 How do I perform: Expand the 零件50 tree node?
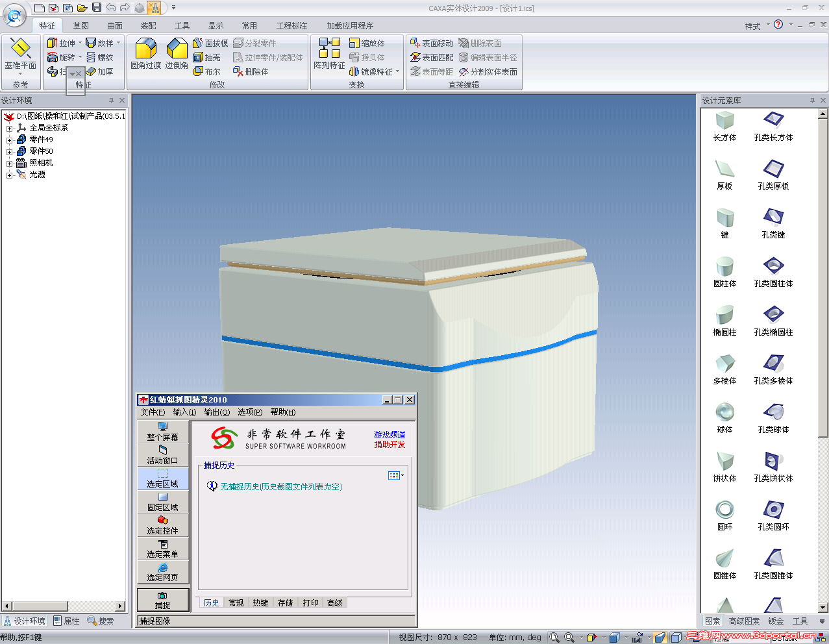point(10,152)
